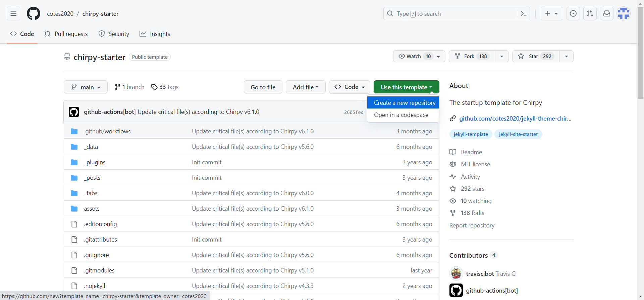The image size is (644, 300).
Task: Open the github.com/cotes2020/jekyll-theme-chirpy website link
Action: click(515, 119)
